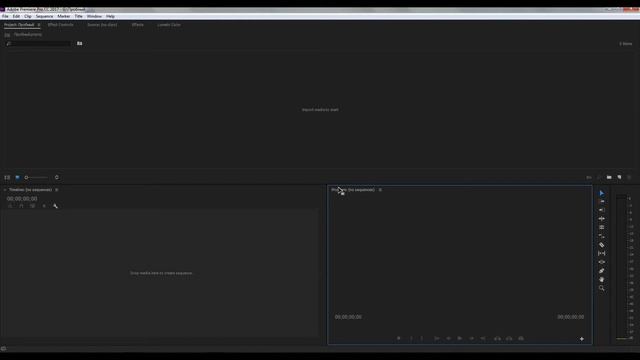Toggle nest-sequence insert mode in Timeline
The image size is (640, 360).
click(10, 206)
